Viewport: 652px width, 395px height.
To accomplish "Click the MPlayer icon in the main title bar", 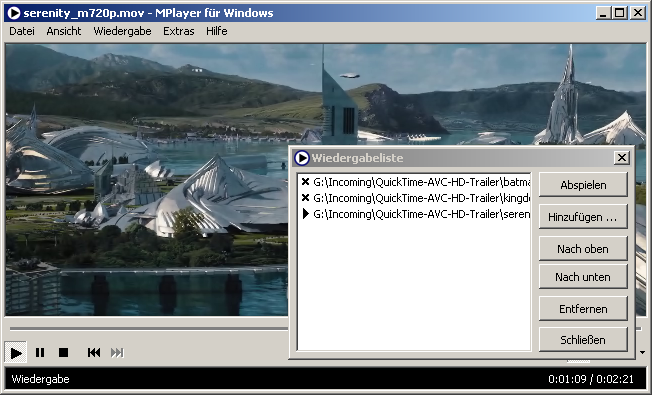I will [x=14, y=13].
